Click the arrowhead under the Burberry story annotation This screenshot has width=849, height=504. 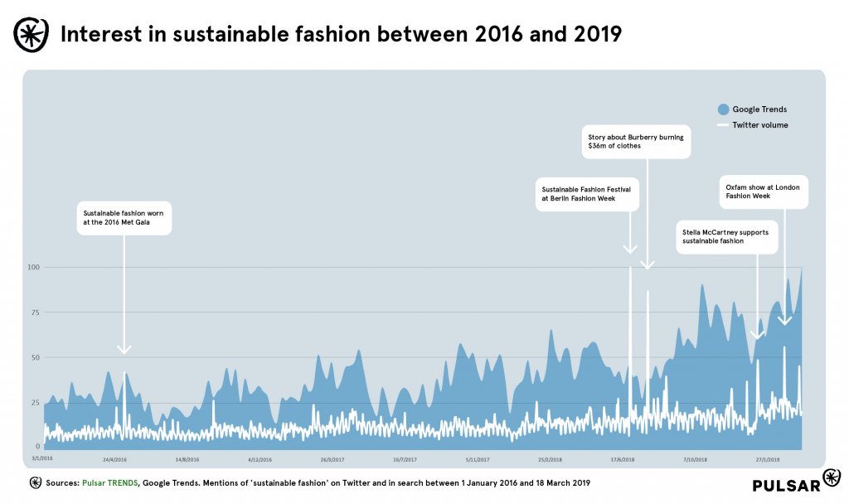pyautogui.click(x=648, y=264)
